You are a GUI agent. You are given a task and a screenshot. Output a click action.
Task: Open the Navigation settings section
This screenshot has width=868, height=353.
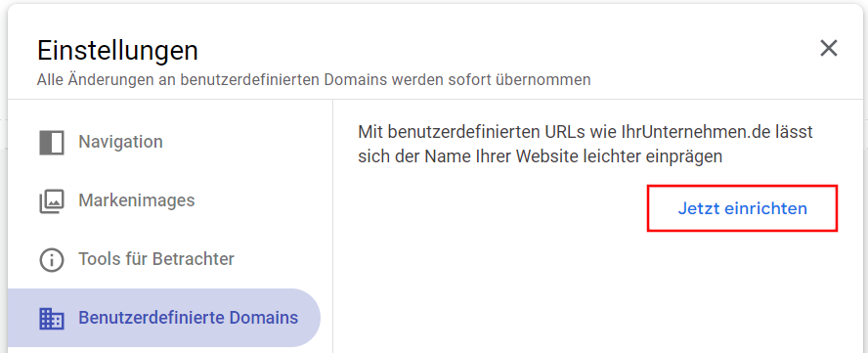pyautogui.click(x=164, y=142)
